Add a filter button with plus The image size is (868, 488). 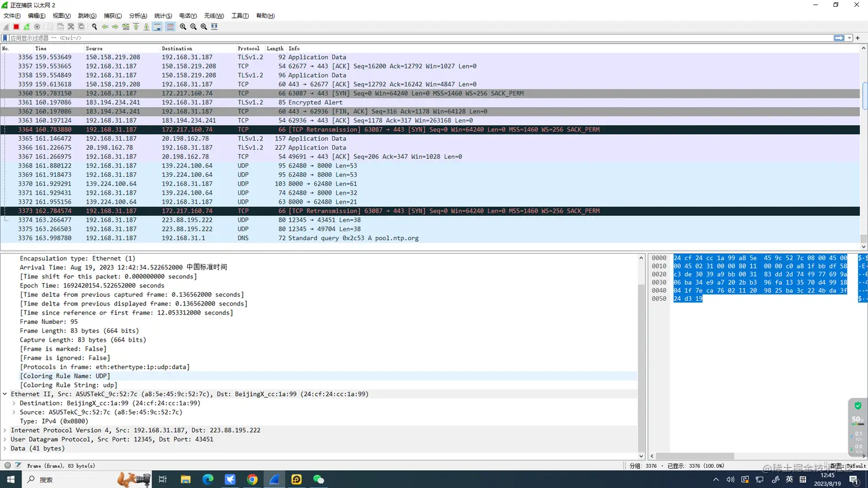coord(858,38)
